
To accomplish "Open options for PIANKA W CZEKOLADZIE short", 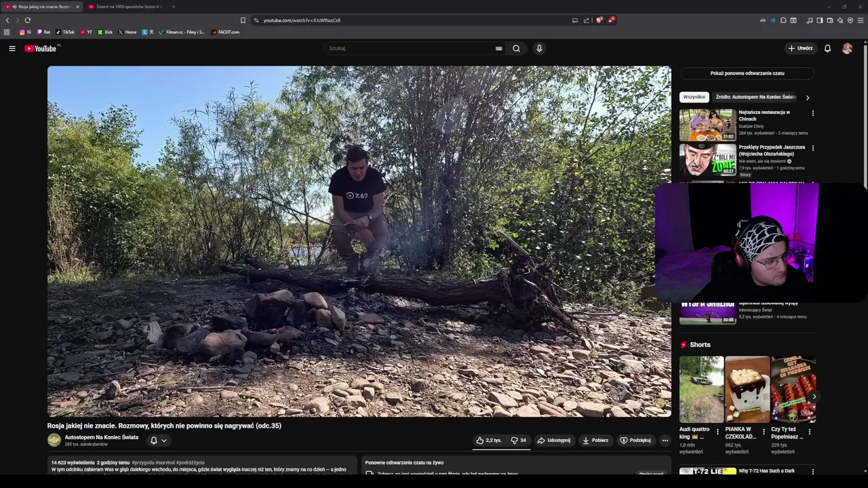I will tap(764, 431).
